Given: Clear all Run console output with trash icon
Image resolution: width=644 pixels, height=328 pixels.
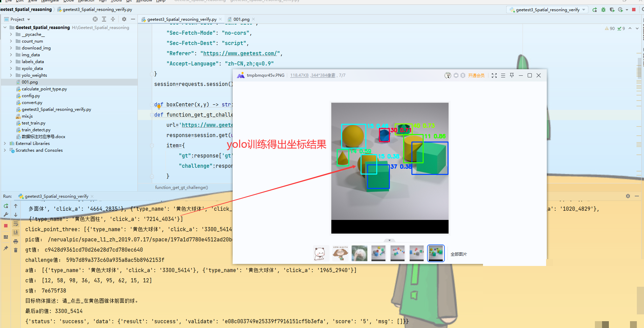Looking at the screenshot, I should 16,250.
